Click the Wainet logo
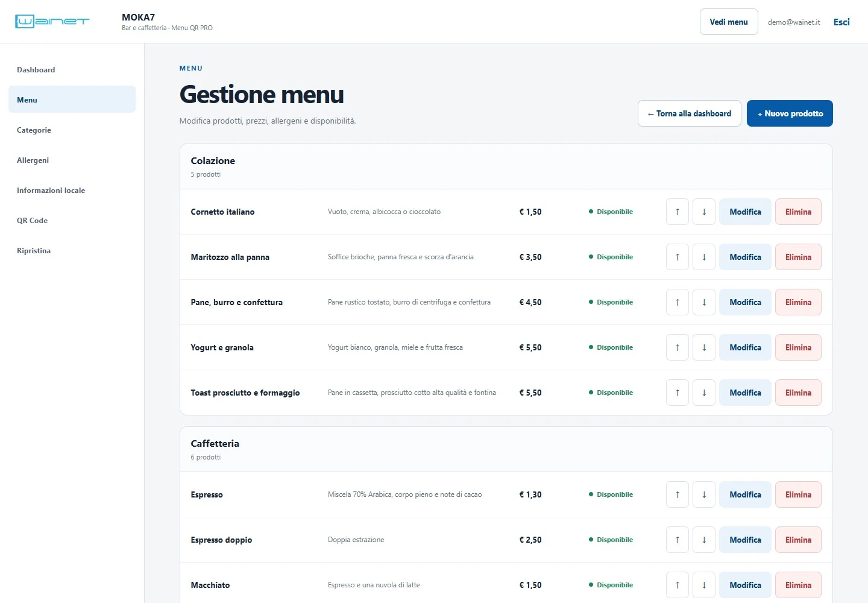The height and width of the screenshot is (603, 868). (52, 22)
